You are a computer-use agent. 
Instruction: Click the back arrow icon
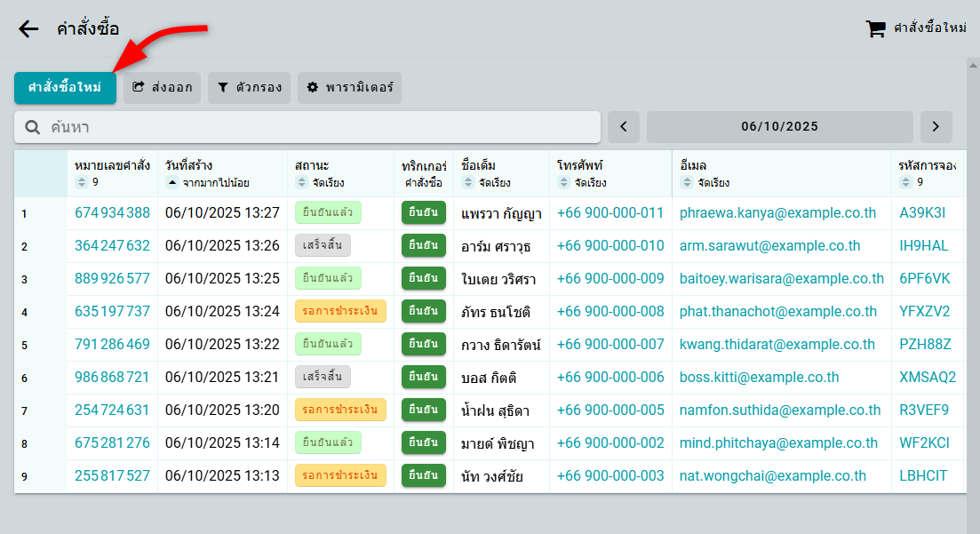click(28, 28)
